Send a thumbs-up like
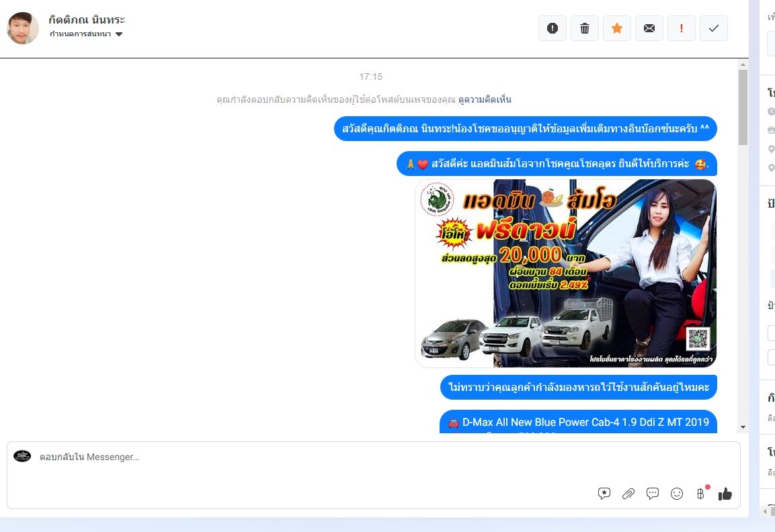 tap(725, 494)
